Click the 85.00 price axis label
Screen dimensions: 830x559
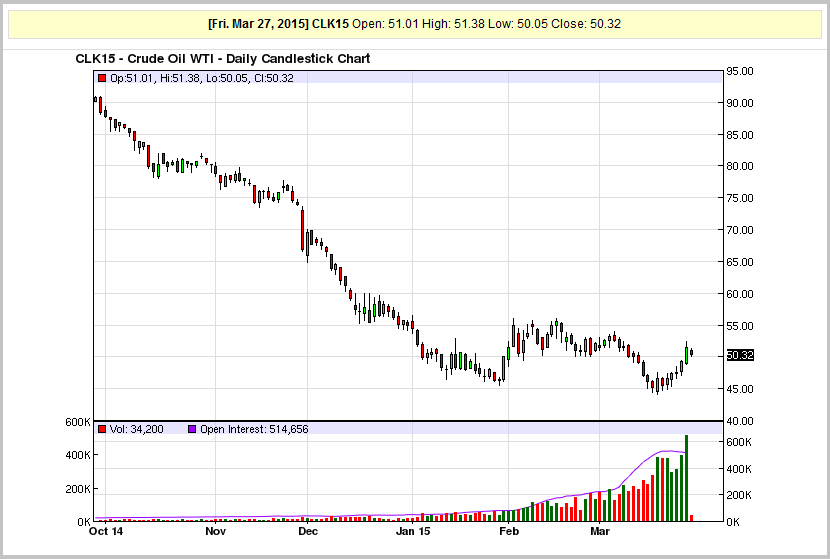[739, 135]
